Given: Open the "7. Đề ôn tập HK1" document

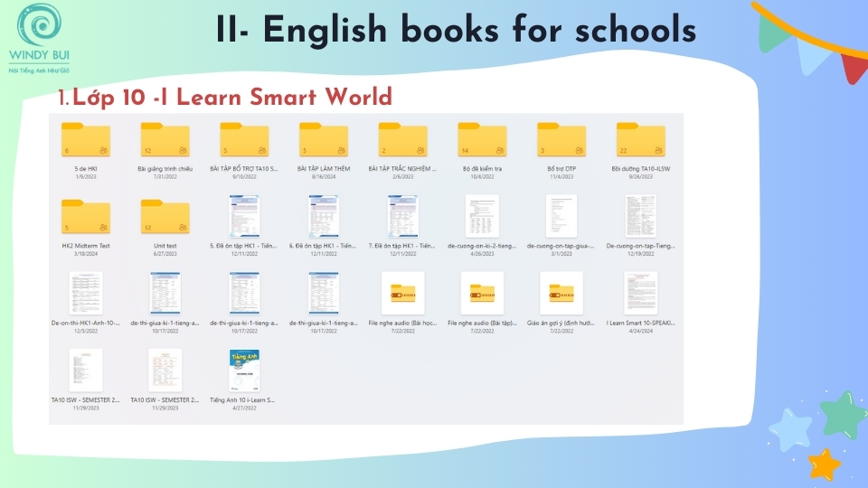Looking at the screenshot, I should [402, 217].
